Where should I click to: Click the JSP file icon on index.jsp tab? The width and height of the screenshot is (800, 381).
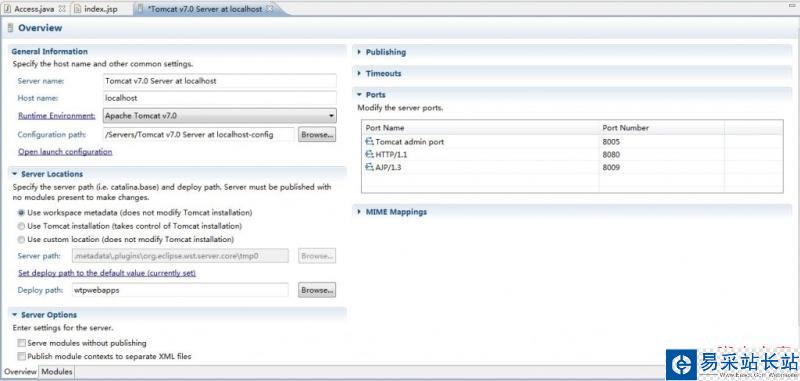[77, 9]
